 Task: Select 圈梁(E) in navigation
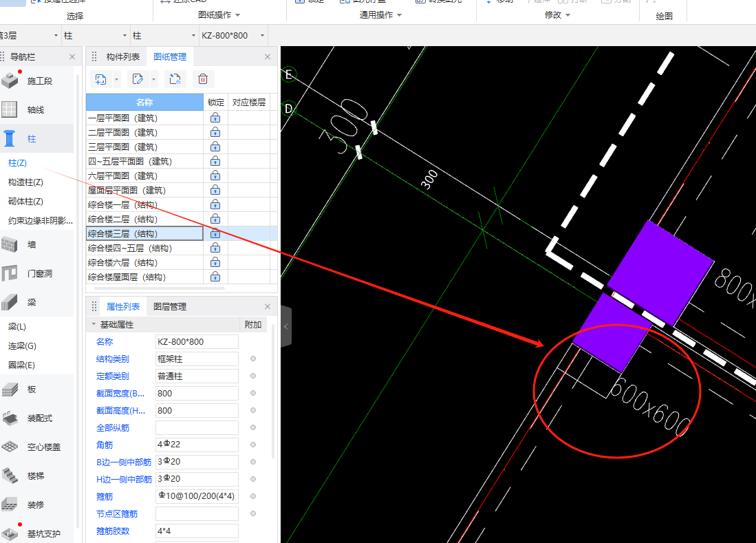pos(21,365)
